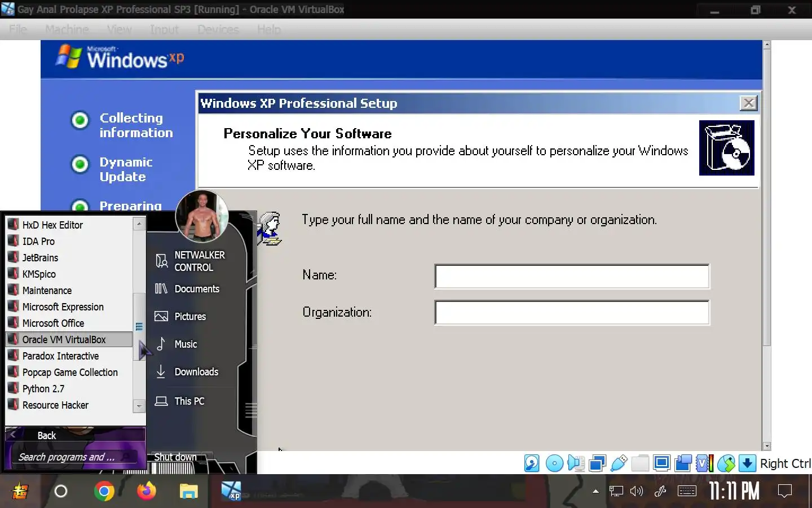812x508 pixels.
Task: Open the Devices menu in VirtualBox
Action: (x=218, y=29)
